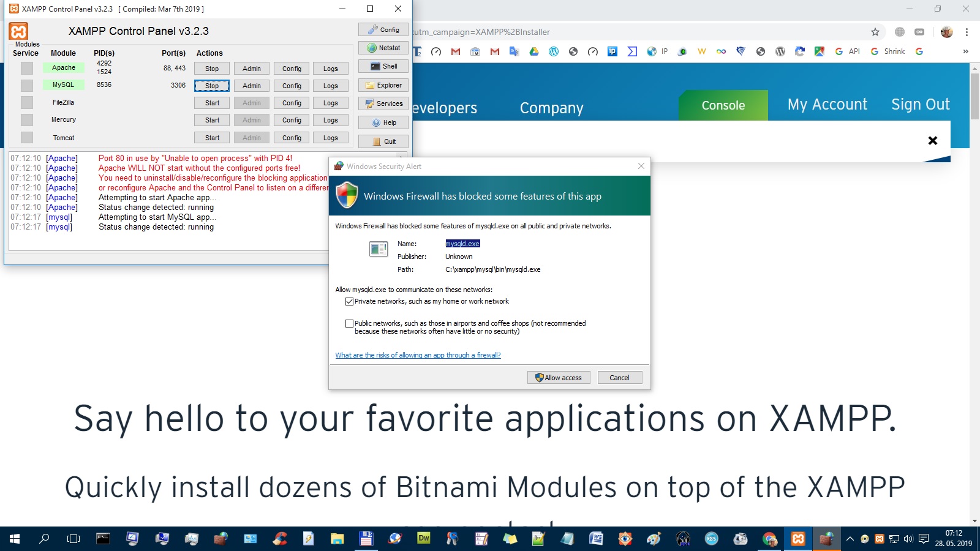Open the volume control in system tray
Viewport: 980px width, 551px height.
(x=908, y=539)
